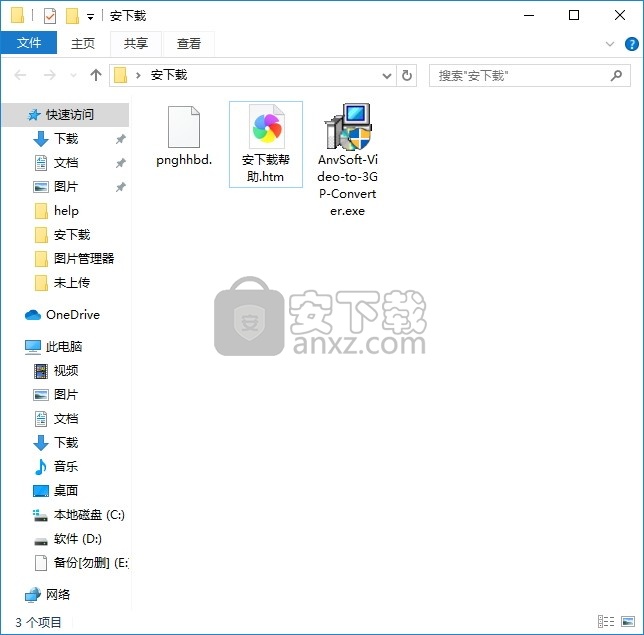This screenshot has width=644, height=635.
Task: Switch to details view in status bar
Action: tap(606, 621)
